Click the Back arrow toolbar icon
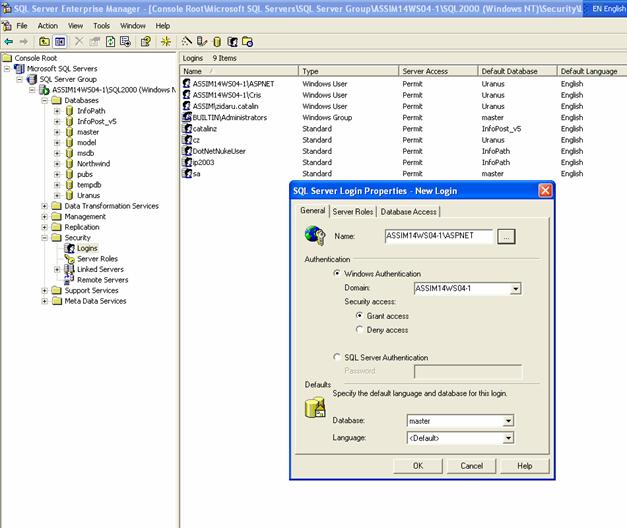Viewport: 627px width, 528px height. [9, 42]
